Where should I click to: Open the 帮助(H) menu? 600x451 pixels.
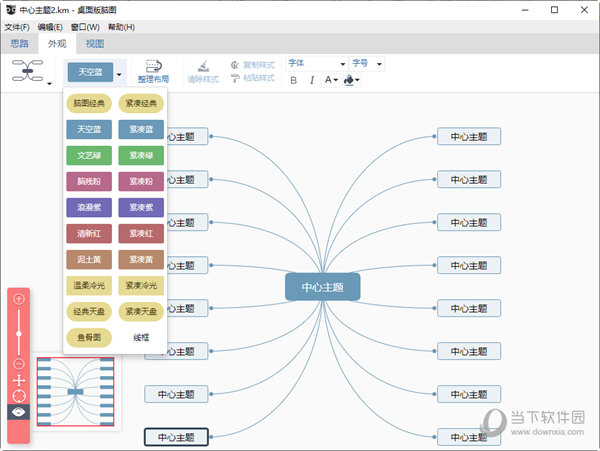tap(121, 27)
